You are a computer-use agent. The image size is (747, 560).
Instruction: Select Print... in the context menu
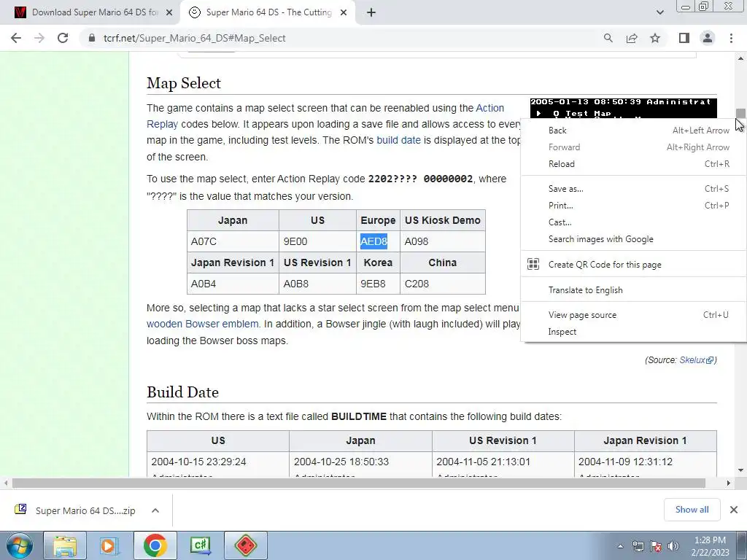634,206
